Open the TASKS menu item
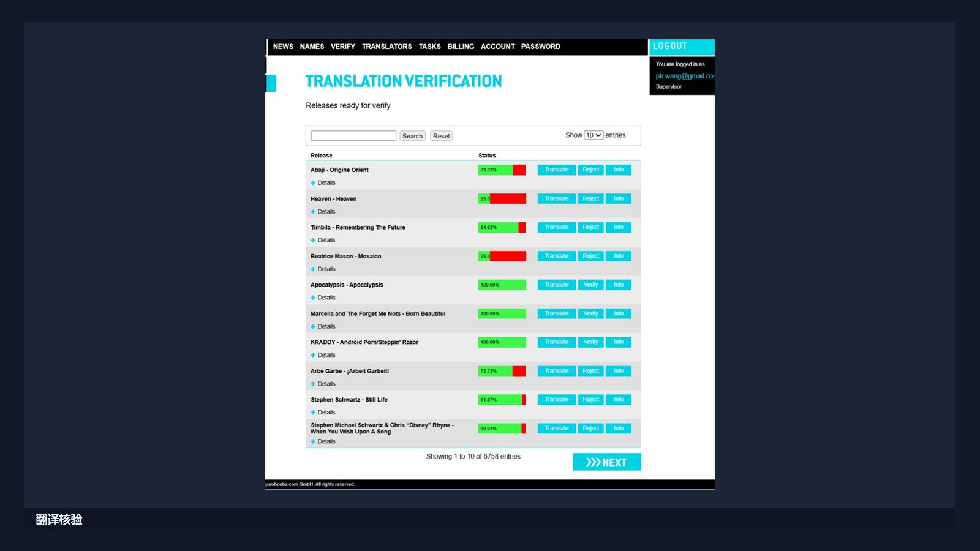980x551 pixels. [430, 47]
